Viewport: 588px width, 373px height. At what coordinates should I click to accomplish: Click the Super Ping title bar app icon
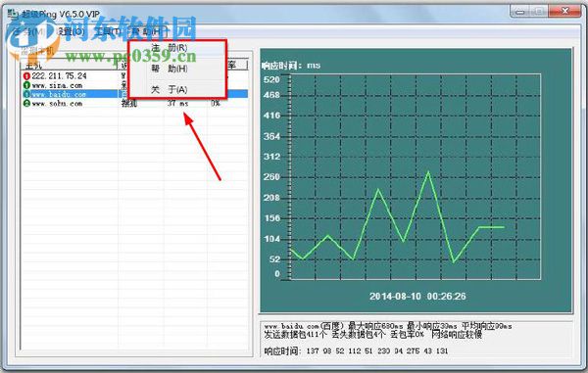coord(14,15)
